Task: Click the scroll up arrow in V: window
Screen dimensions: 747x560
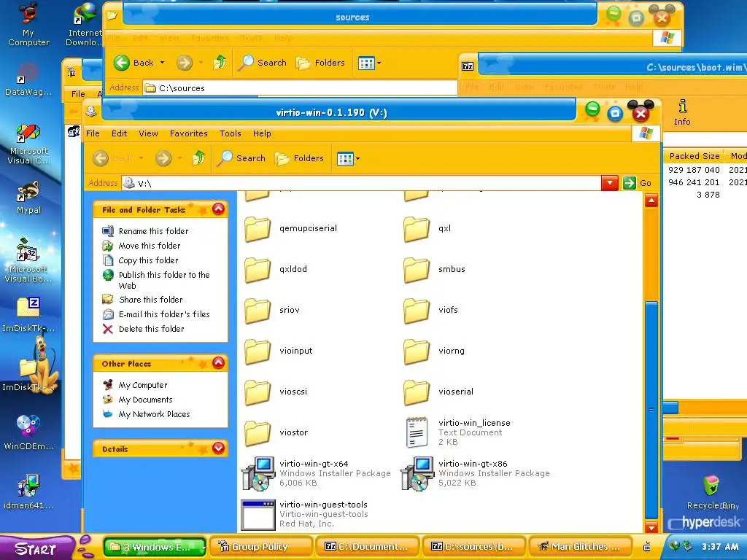Action: click(x=651, y=201)
